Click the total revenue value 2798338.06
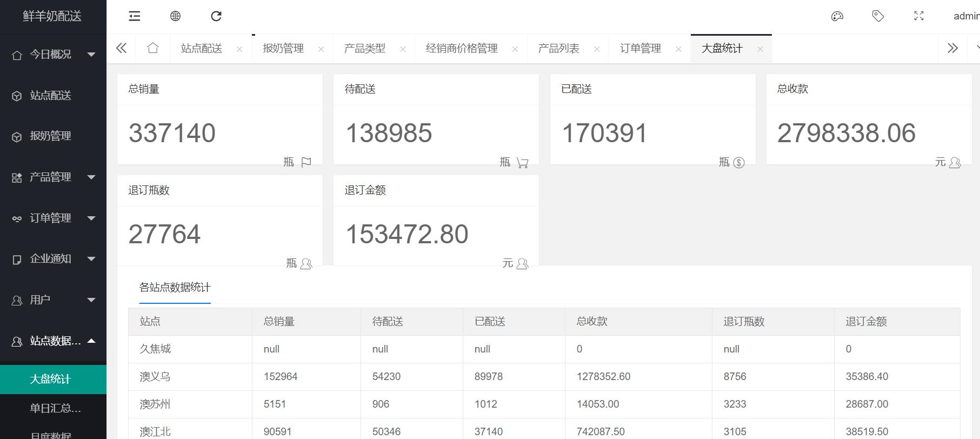Viewport: 980px width, 439px height. click(846, 133)
